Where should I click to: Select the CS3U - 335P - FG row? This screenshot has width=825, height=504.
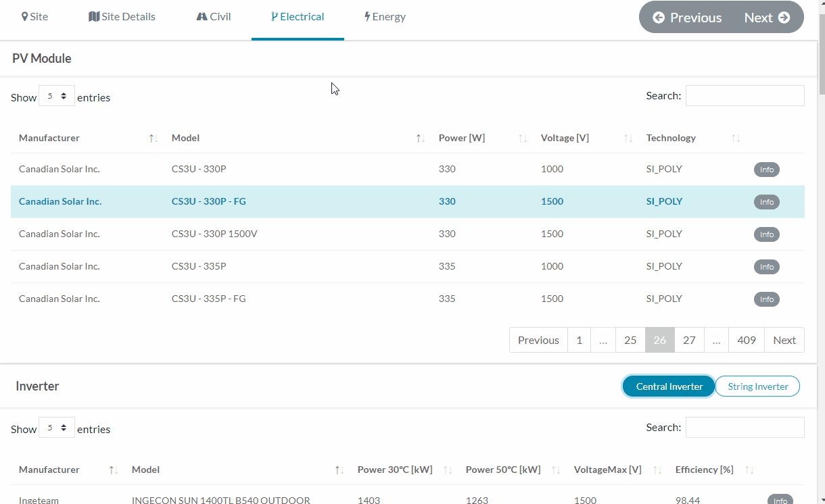[408, 299]
